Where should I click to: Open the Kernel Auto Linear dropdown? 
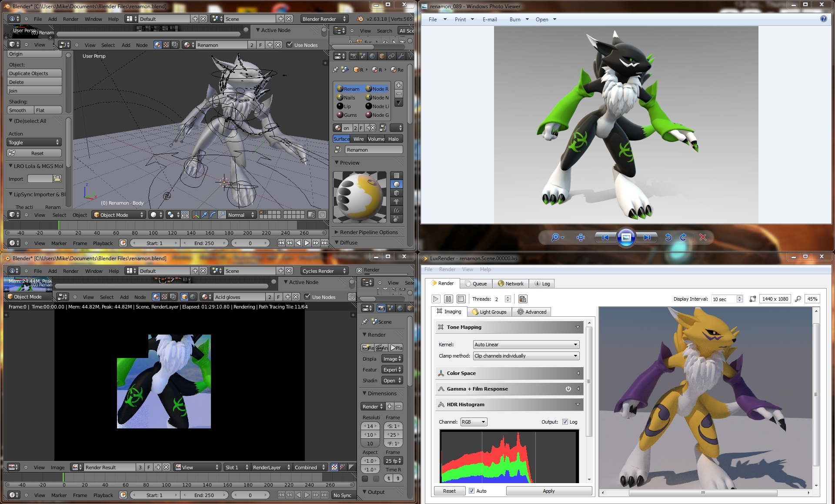click(x=526, y=345)
